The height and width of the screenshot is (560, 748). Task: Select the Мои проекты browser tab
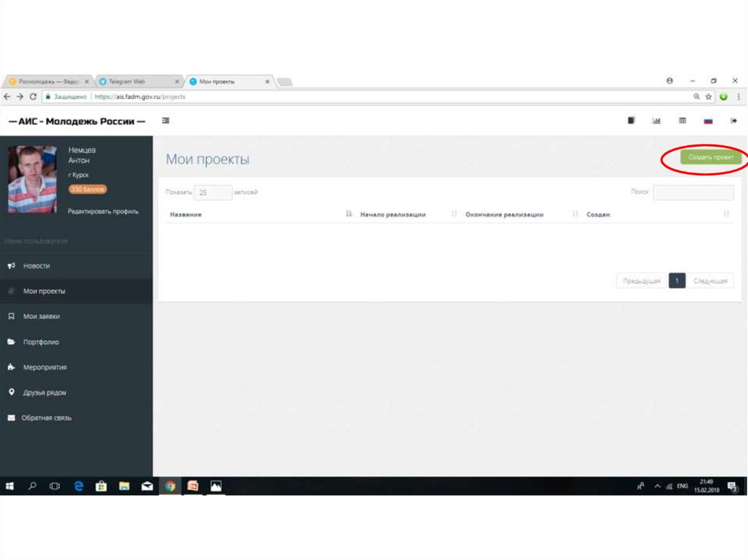pyautogui.click(x=228, y=82)
